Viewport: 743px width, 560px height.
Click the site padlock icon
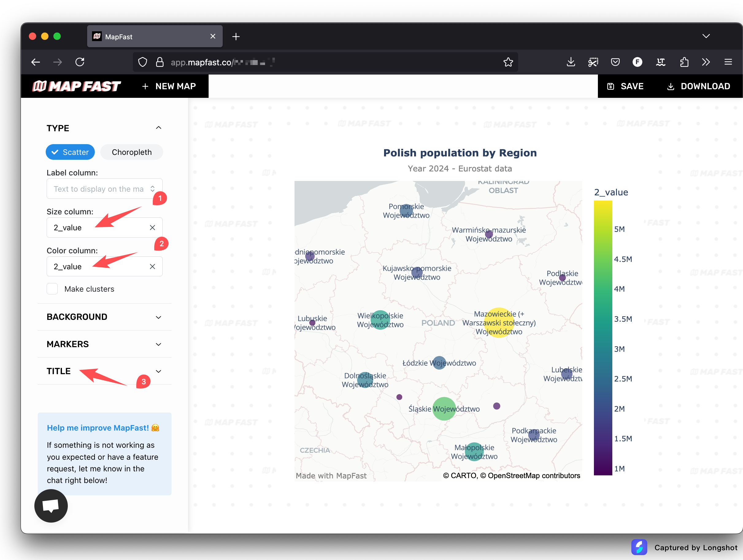pyautogui.click(x=160, y=62)
